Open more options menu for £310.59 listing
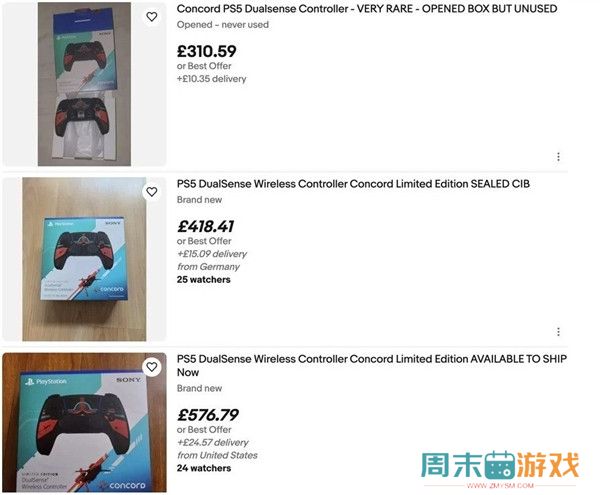600x495 pixels. (x=558, y=156)
